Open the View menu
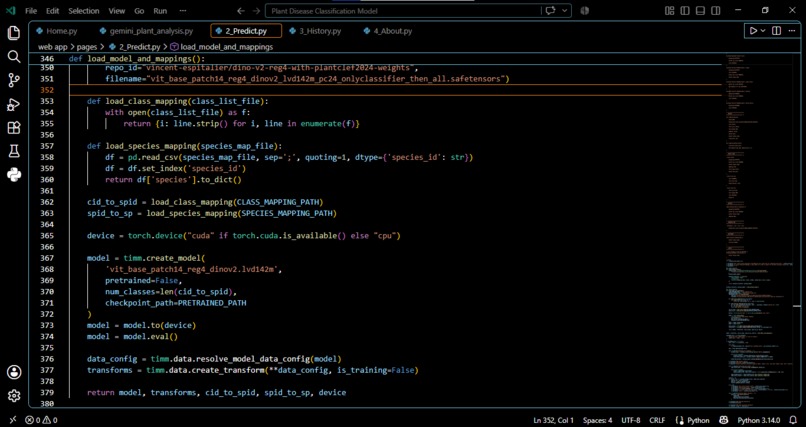The width and height of the screenshot is (806, 427). pos(117,11)
